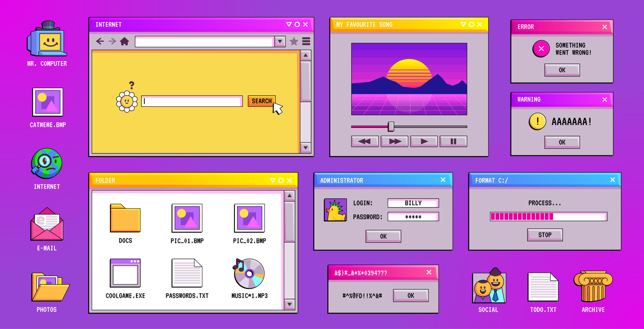
Task: Open the Archive column icon
Action: click(x=593, y=286)
